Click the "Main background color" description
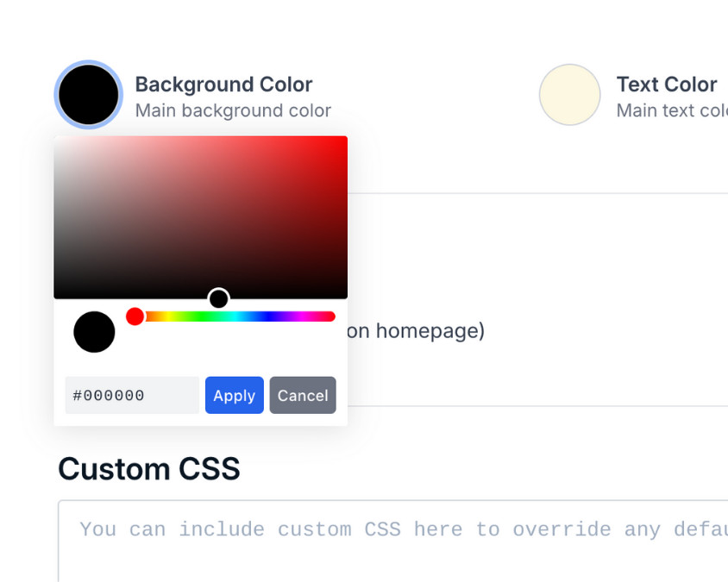 (x=233, y=110)
